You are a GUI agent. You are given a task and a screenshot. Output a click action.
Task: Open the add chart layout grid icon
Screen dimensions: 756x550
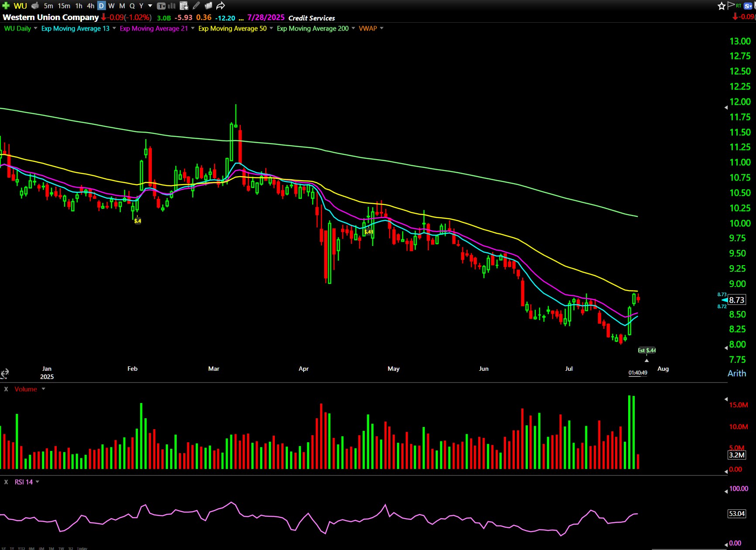[184, 6]
